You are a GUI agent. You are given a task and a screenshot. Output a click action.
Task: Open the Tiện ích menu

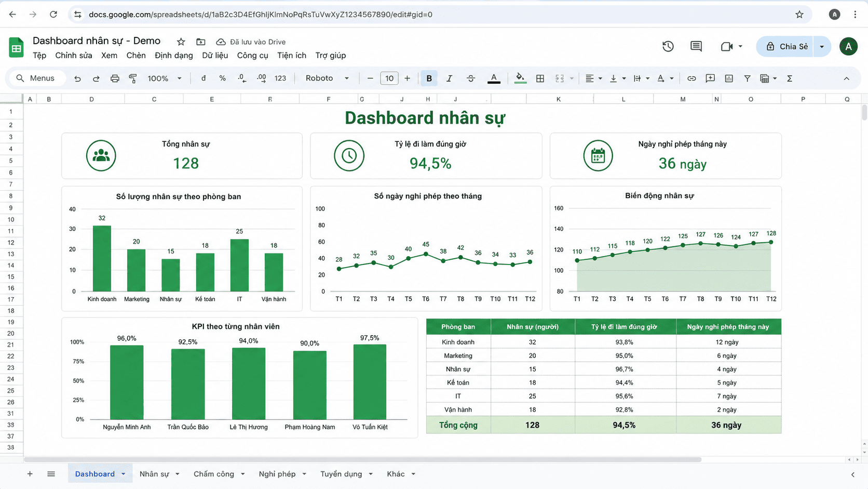(x=292, y=56)
